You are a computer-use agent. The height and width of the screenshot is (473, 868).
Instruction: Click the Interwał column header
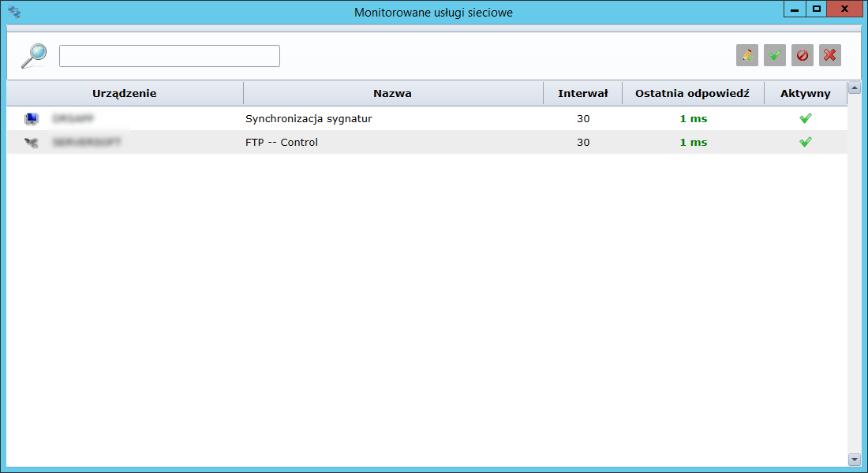(582, 93)
